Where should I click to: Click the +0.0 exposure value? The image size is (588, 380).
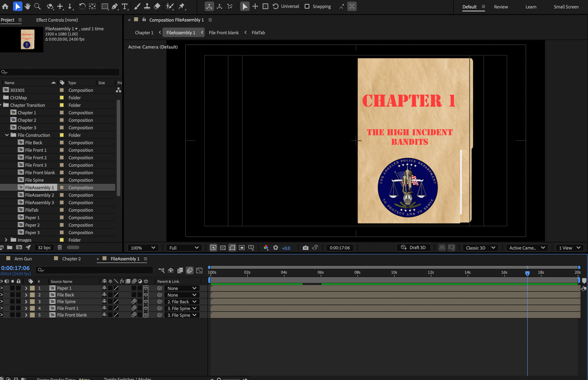tap(286, 248)
